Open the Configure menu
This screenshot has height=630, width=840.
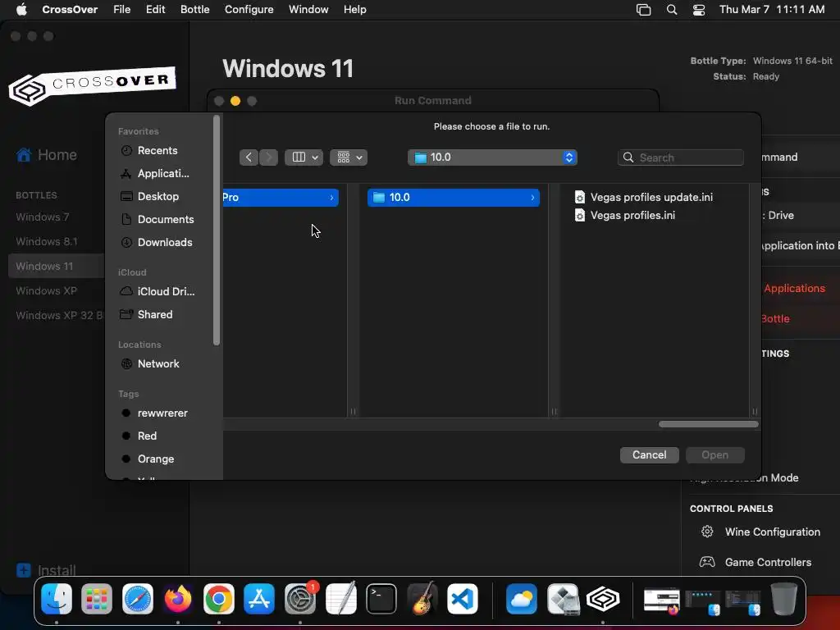[x=249, y=10]
